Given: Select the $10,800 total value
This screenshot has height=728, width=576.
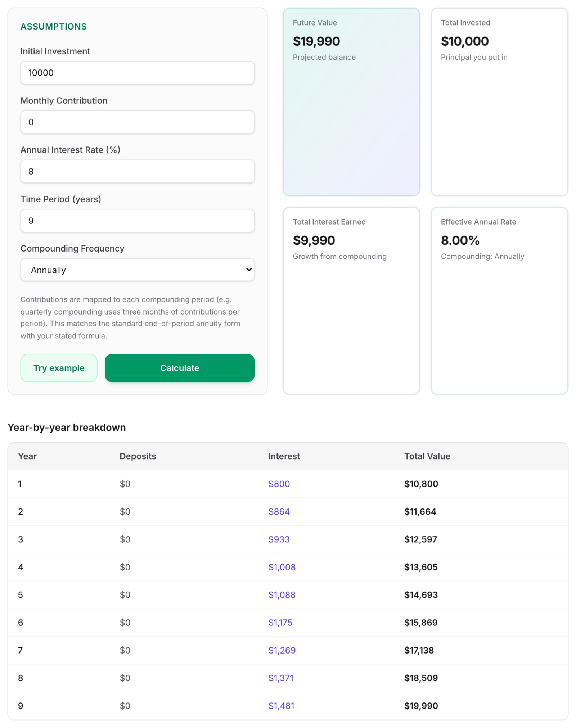Looking at the screenshot, I should 421,484.
